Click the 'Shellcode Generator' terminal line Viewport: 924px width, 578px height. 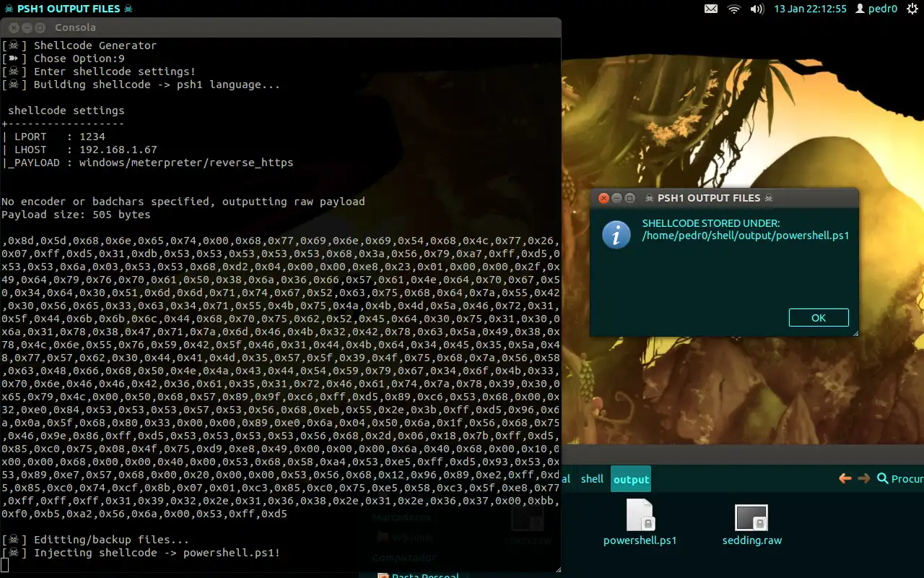pos(79,46)
